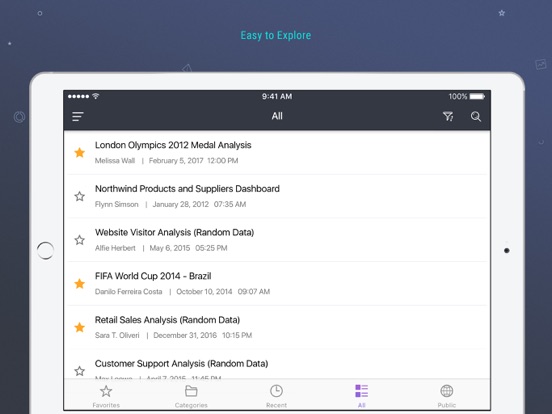Click date October 10, 2014 09:07 AM
The image size is (552, 414).
click(x=223, y=292)
